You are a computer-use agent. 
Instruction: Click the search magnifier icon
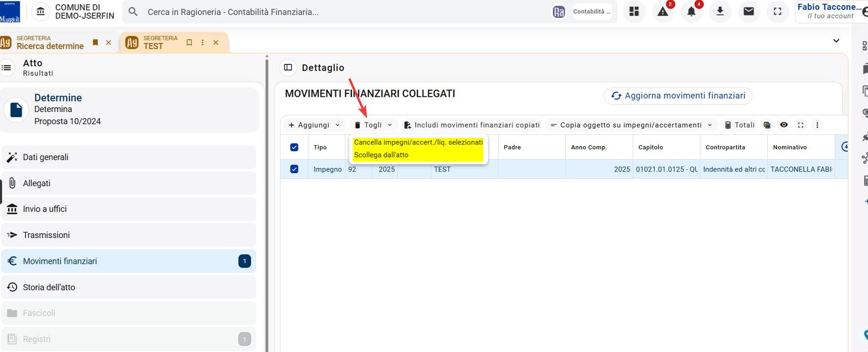(133, 11)
